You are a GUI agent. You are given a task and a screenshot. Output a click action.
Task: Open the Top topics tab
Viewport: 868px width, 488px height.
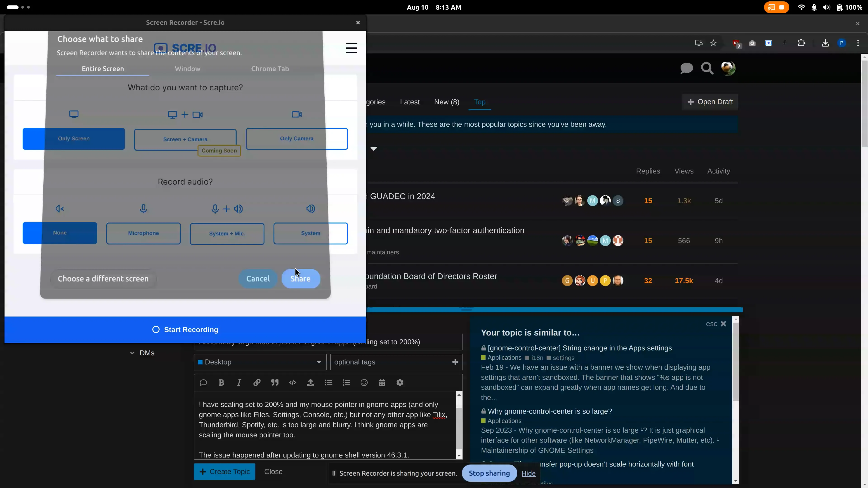(479, 102)
